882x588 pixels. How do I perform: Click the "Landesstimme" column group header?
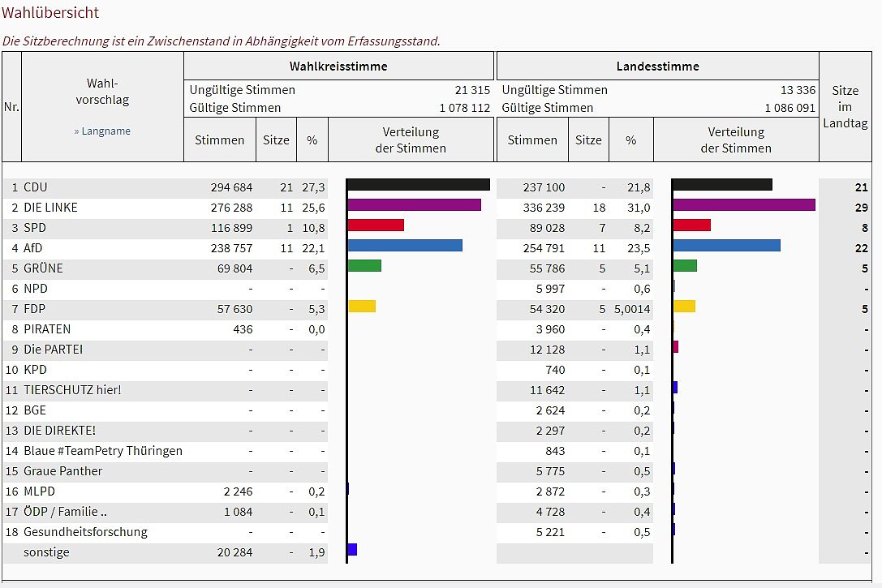pos(657,67)
